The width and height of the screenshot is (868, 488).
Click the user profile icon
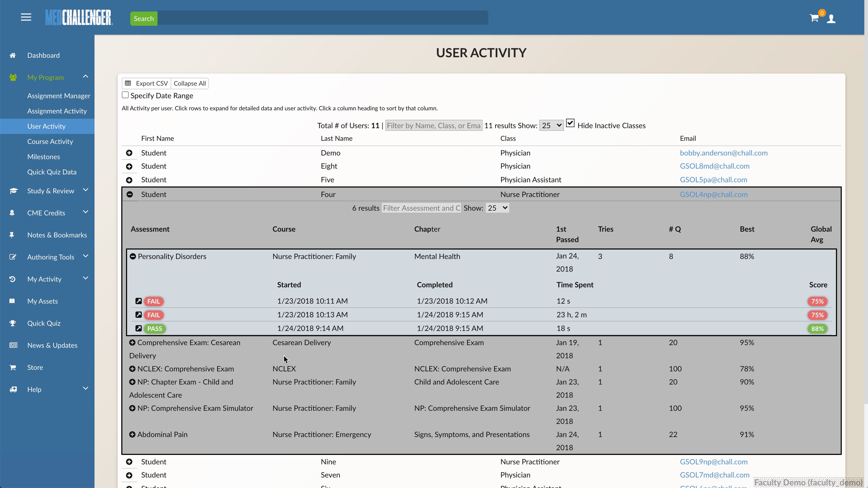(831, 19)
